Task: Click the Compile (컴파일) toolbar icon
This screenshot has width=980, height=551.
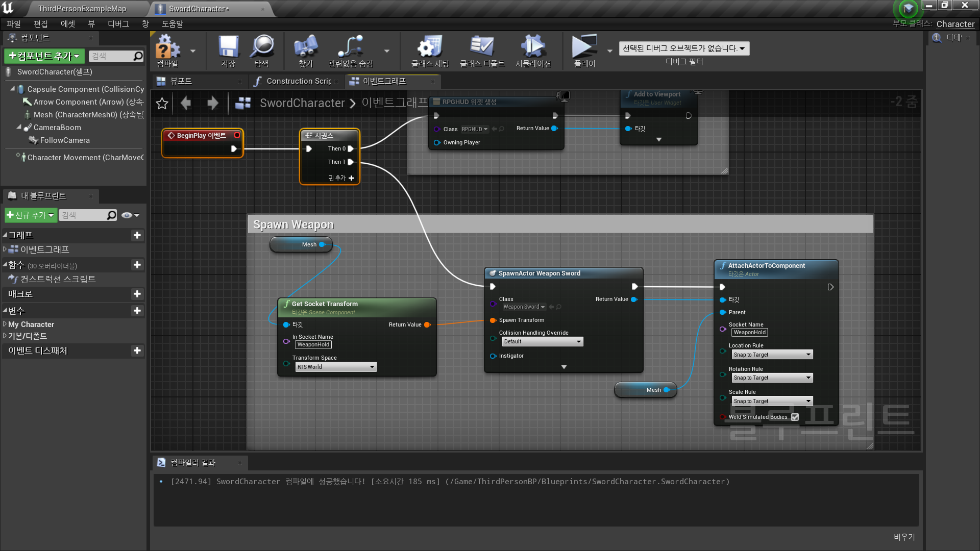Action: click(x=167, y=47)
